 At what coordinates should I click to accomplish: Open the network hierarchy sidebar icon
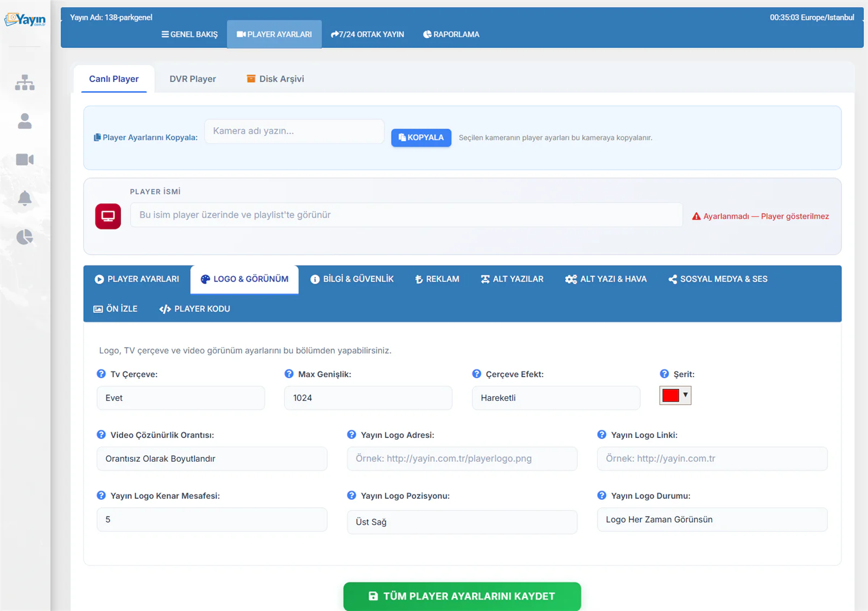click(24, 82)
